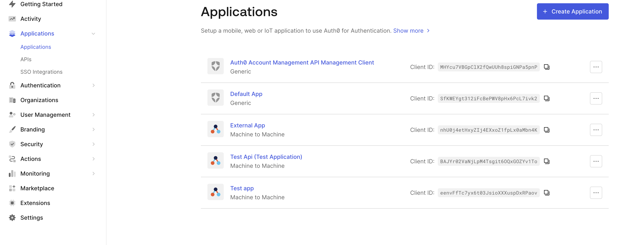Open Test Api (Test Application) link
Image resolution: width=644 pixels, height=245 pixels.
[266, 157]
